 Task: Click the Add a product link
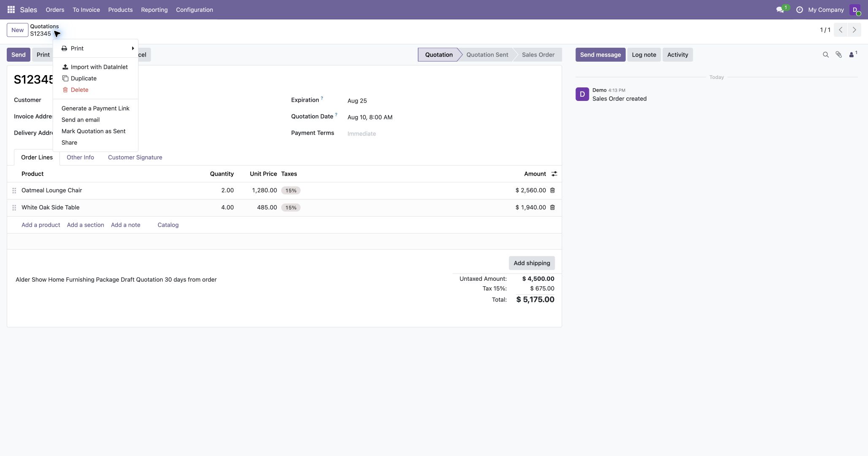pyautogui.click(x=41, y=225)
